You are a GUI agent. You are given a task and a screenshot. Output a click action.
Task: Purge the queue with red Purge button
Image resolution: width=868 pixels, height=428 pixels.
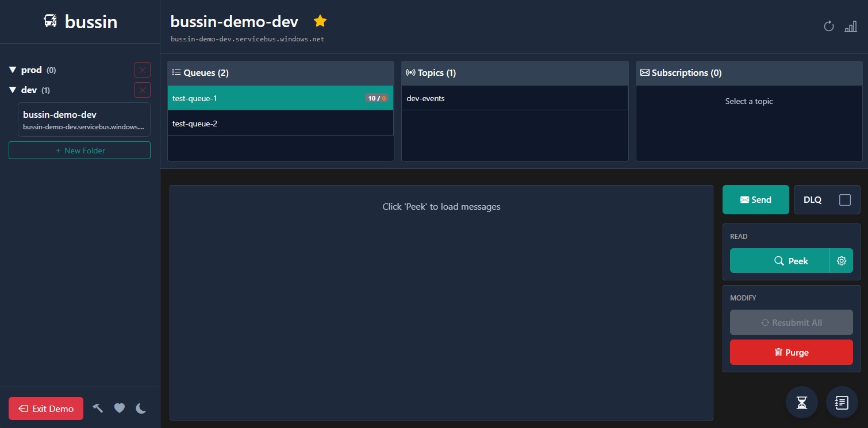tap(791, 352)
